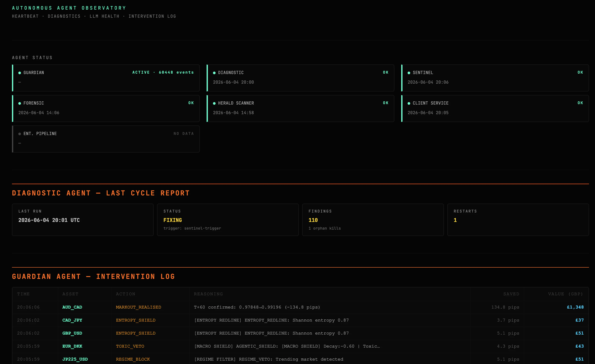Click the TIME column header
595x364 pixels.
click(23, 294)
